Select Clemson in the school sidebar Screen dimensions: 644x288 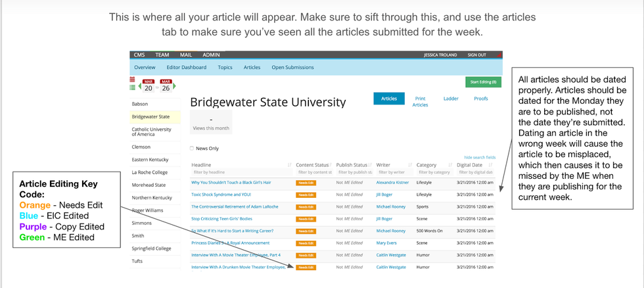(x=141, y=147)
